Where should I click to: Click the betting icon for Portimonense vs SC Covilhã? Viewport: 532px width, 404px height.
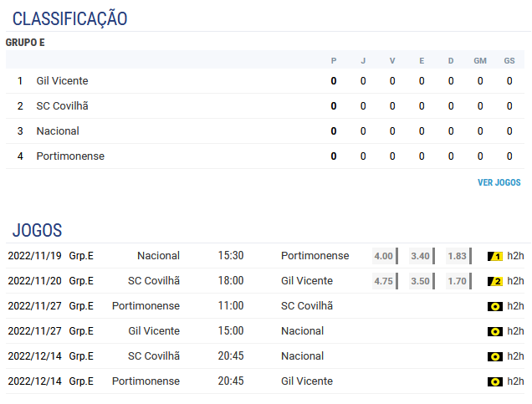pos(495,307)
